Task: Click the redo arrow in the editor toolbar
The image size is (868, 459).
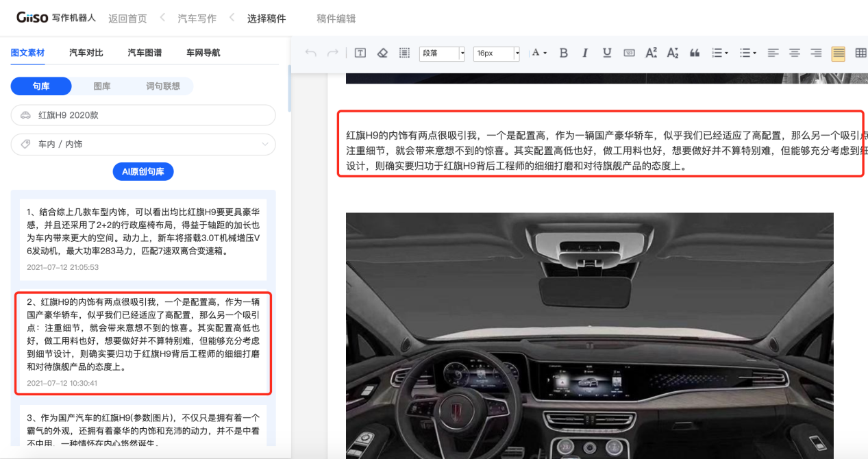Action: click(x=333, y=53)
